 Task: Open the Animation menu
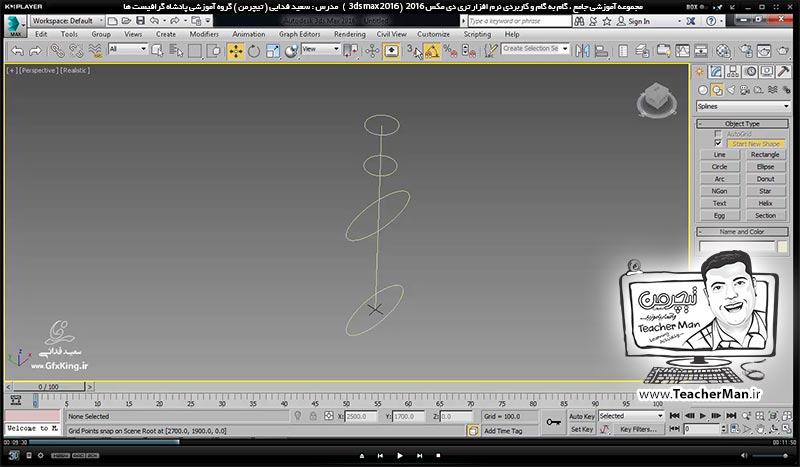click(x=248, y=34)
